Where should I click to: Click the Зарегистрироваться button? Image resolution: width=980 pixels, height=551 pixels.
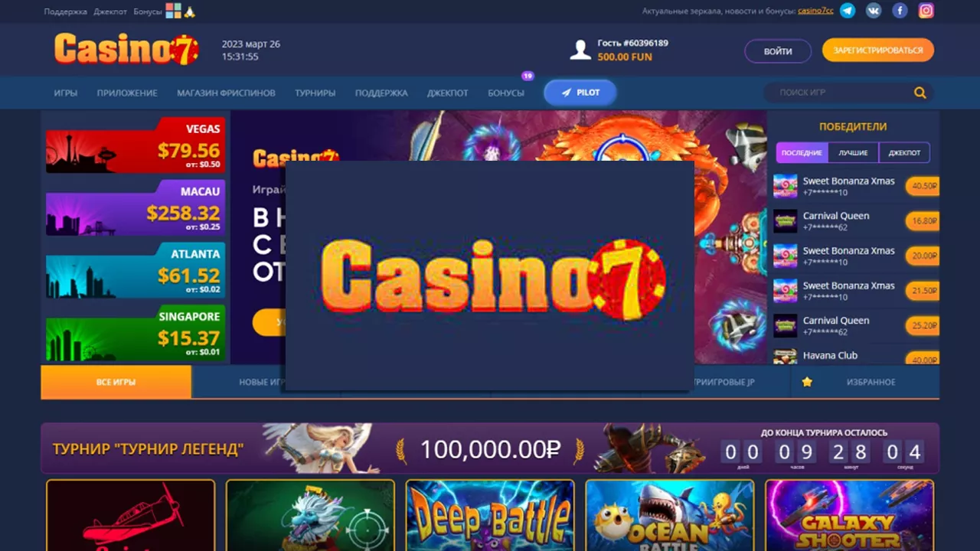(x=878, y=50)
